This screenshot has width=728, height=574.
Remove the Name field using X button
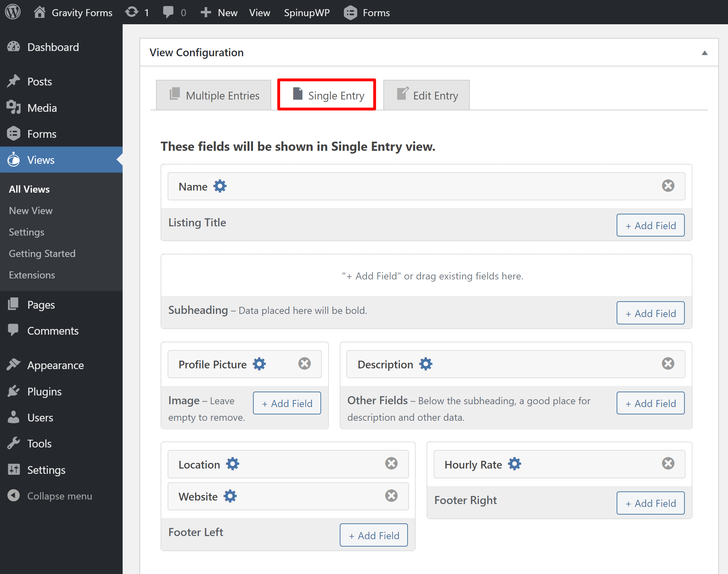pos(668,186)
